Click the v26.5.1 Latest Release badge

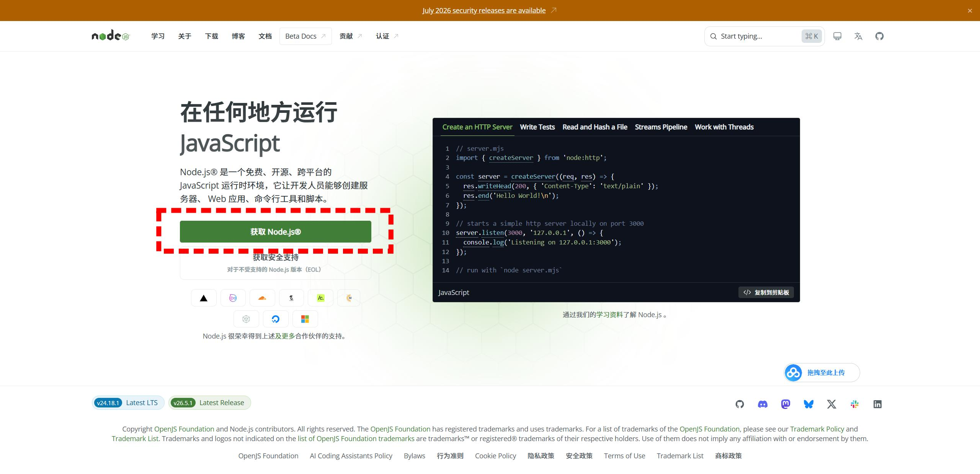click(209, 402)
